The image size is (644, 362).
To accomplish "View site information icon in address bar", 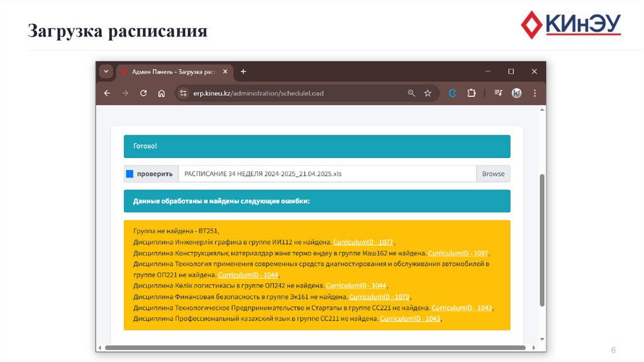I will pos(183,93).
